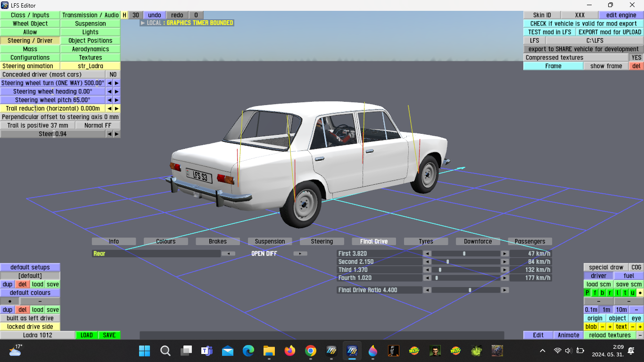644x362 pixels.
Task: Click the Rear drive selector
Action: [x=157, y=254]
